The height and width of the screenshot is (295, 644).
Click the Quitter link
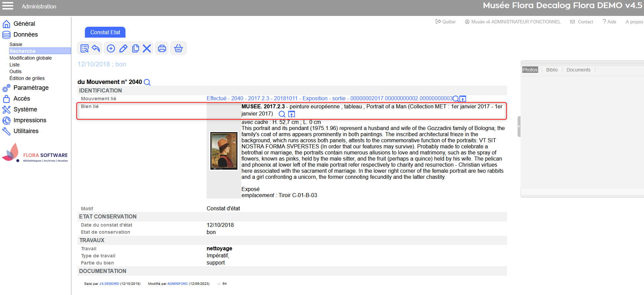[x=446, y=22]
